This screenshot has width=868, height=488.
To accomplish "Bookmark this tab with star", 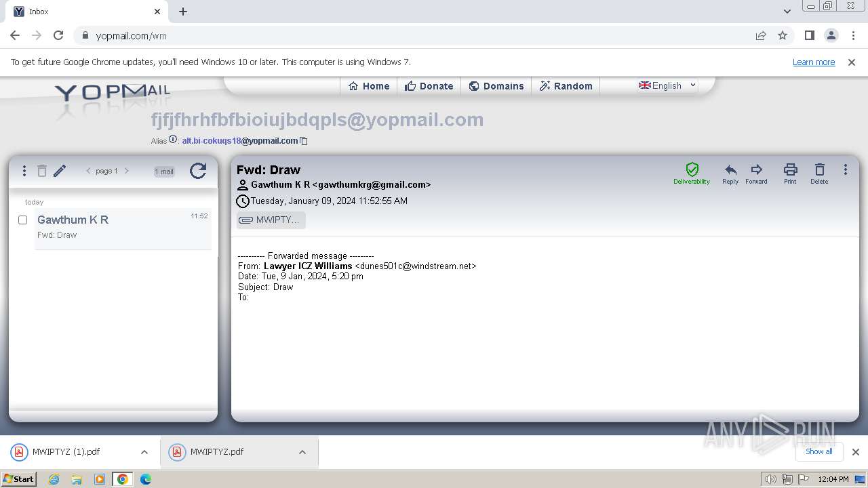I will click(x=783, y=35).
